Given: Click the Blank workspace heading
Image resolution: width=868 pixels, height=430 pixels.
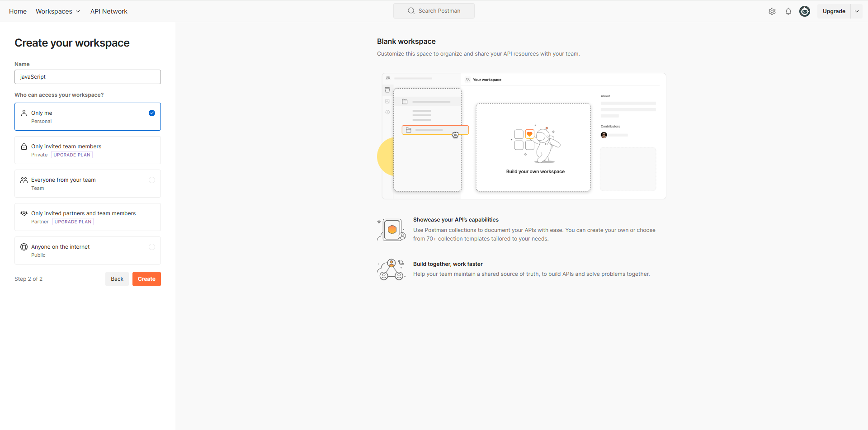Looking at the screenshot, I should [x=406, y=41].
